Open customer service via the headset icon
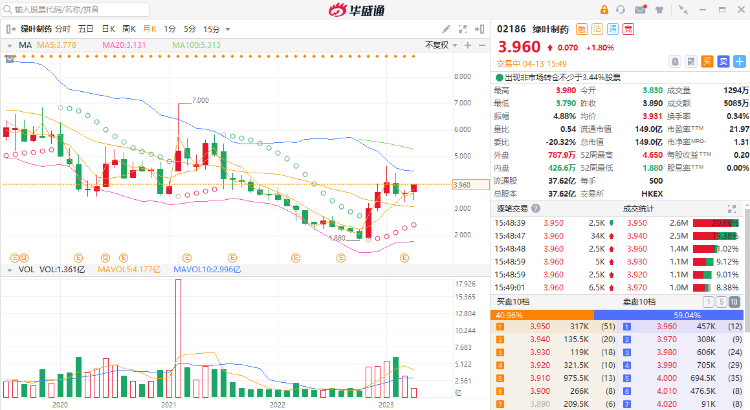Viewport: 750px width, 410px height. click(621, 10)
